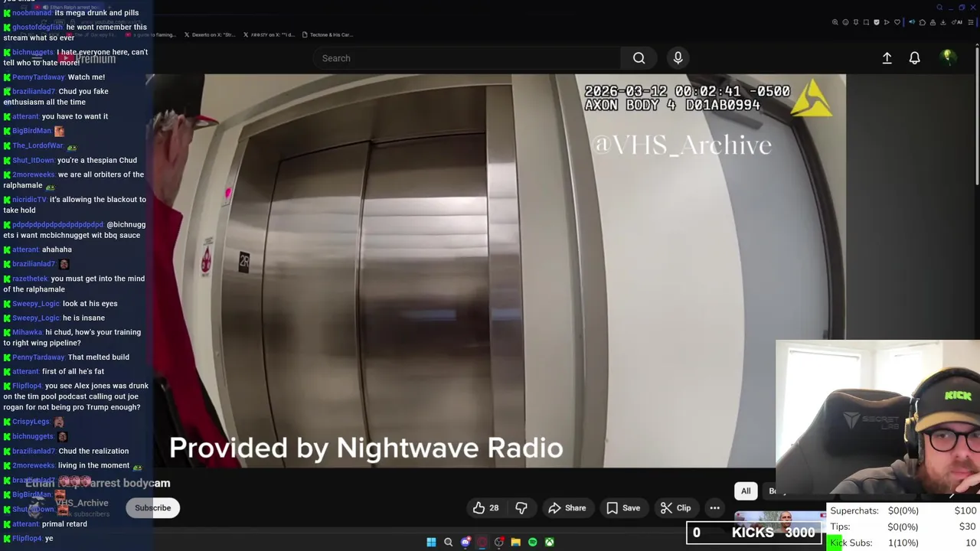Open the Windows Start menu
980x551 pixels.
coord(431,542)
